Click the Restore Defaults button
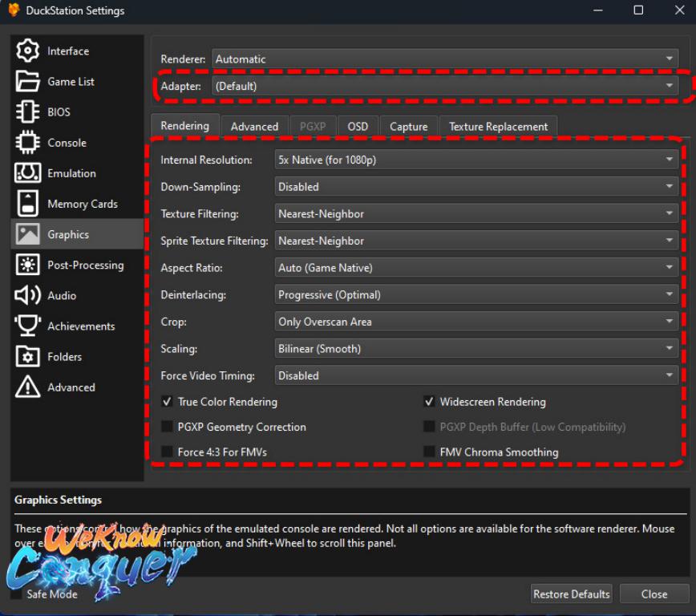 571,594
